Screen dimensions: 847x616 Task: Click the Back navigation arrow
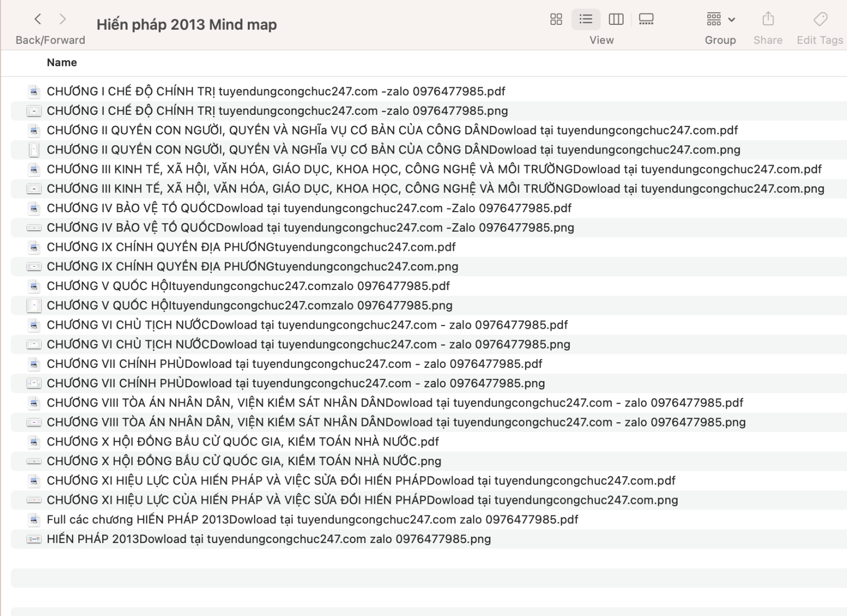point(38,20)
